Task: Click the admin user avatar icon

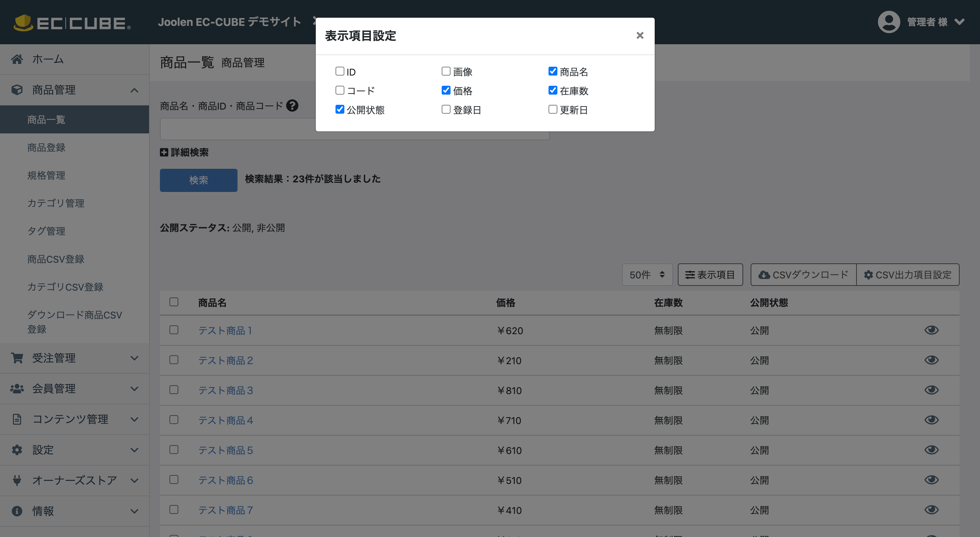Action: (889, 22)
